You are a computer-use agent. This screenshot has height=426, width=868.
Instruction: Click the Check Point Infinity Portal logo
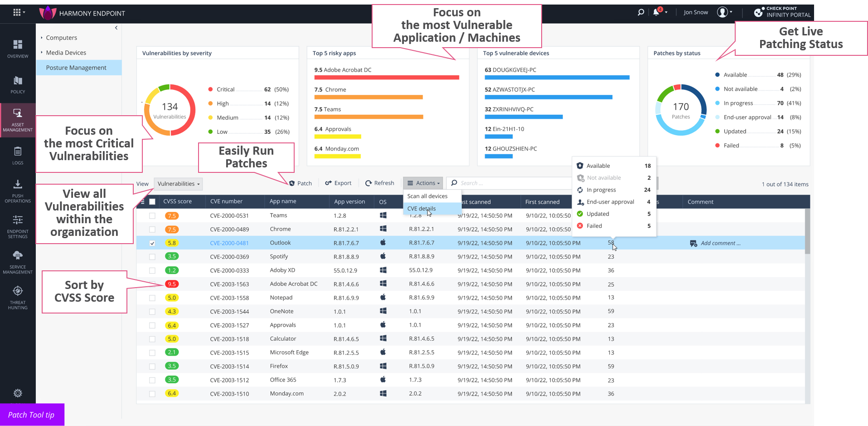(x=782, y=12)
